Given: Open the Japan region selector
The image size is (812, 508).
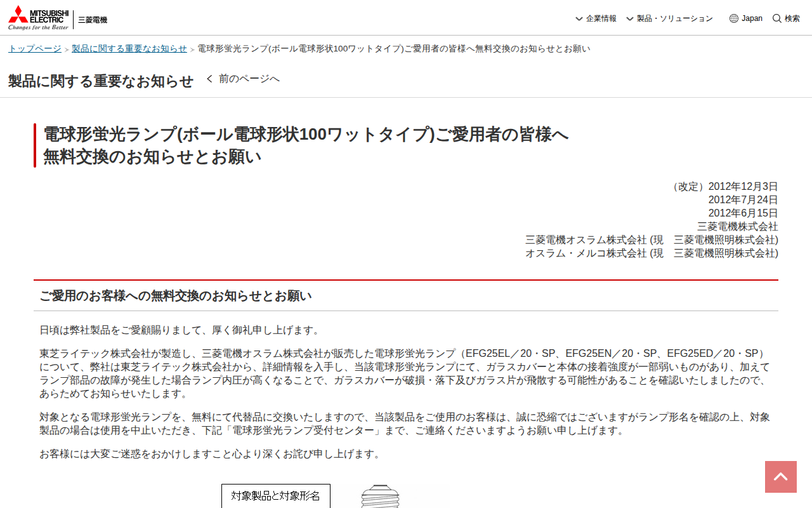Looking at the screenshot, I should (x=746, y=18).
